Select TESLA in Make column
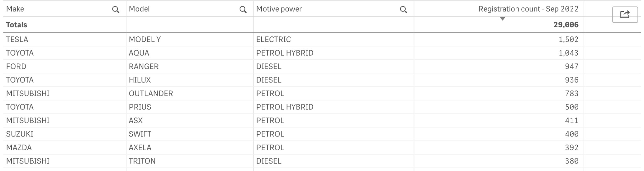Screen dimensions: 644x171 click(17, 40)
